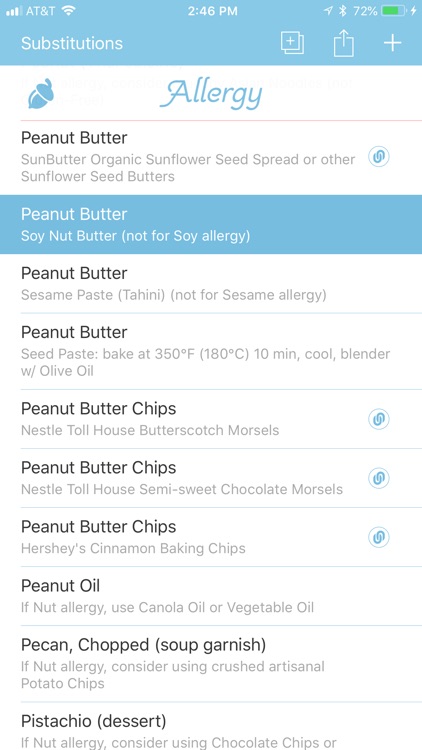Screen dimensions: 422x750
Task: Select the Sesame Paste (Tahini) row
Action: [x=211, y=284]
